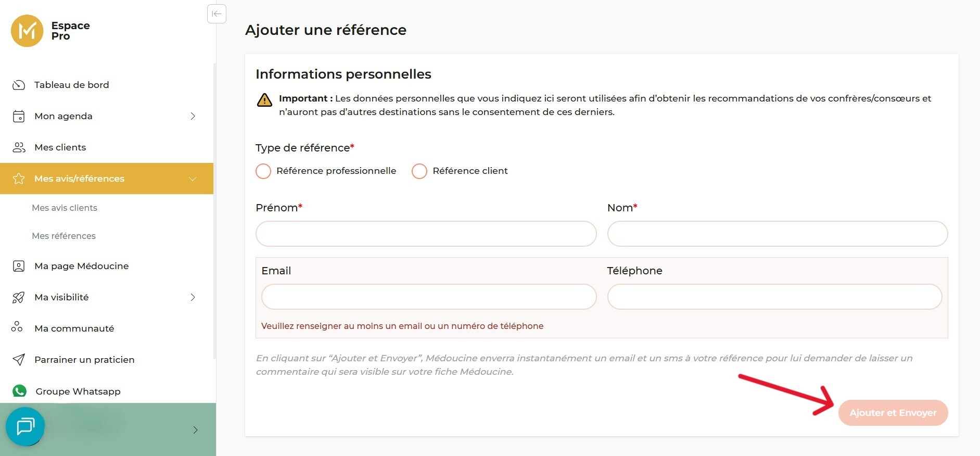Viewport: 980px width, 456px height.
Task: Open the Groupe Whatsapp icon
Action: point(20,391)
